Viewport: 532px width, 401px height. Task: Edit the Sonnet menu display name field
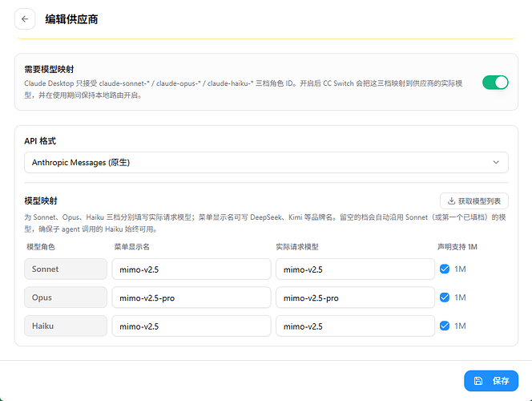click(x=191, y=269)
